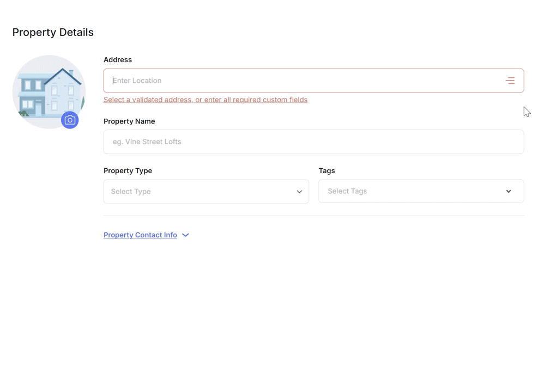Click the Property Name text field
Image resolution: width=544 pixels, height=392 pixels.
click(313, 142)
